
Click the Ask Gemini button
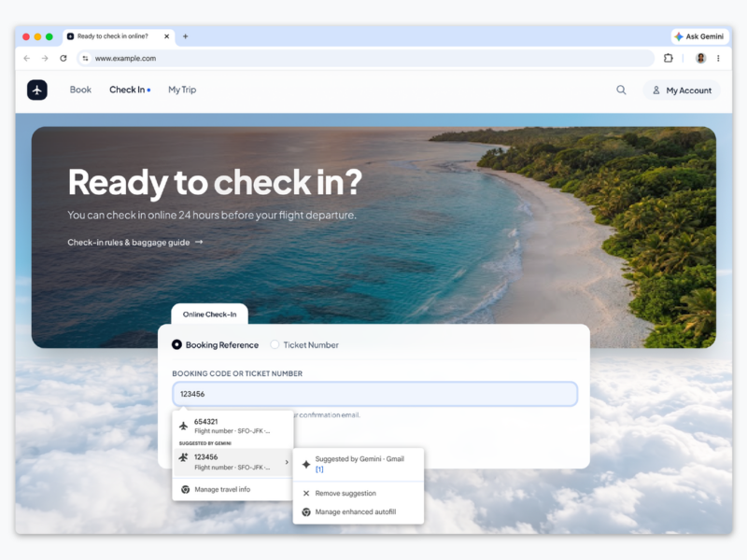coord(699,36)
